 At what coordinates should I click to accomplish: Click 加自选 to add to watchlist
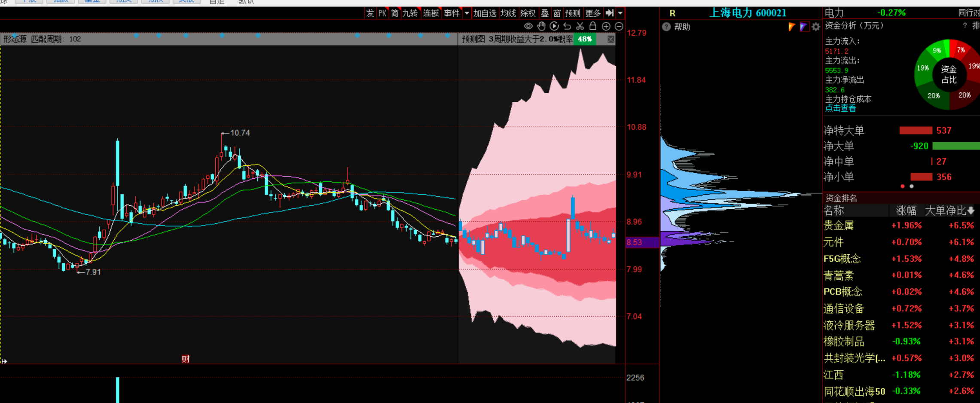[x=485, y=13]
